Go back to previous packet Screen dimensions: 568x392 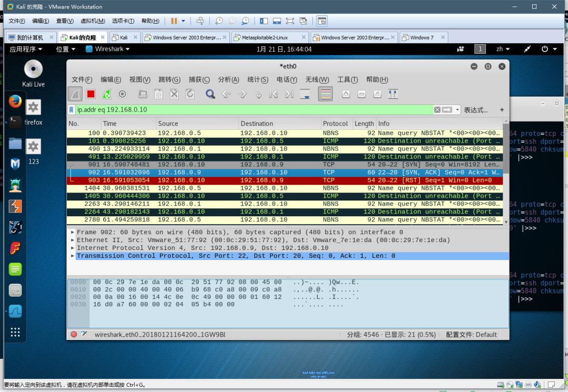click(226, 94)
